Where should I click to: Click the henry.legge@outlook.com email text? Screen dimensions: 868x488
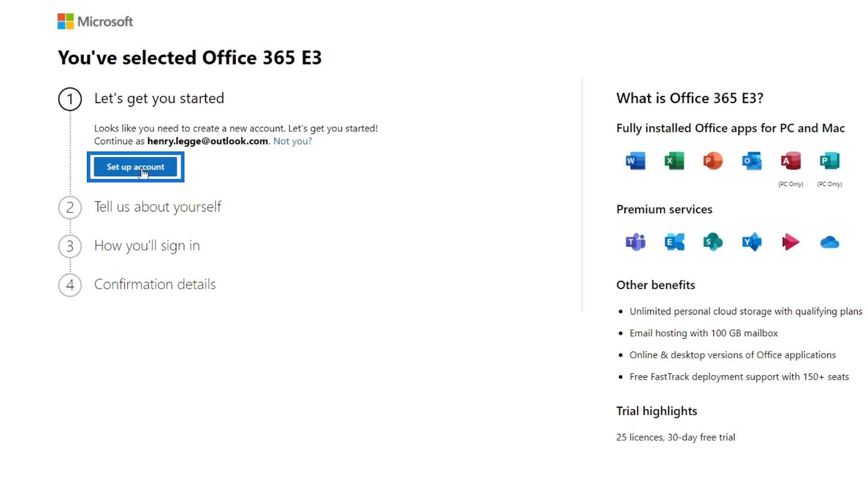208,141
